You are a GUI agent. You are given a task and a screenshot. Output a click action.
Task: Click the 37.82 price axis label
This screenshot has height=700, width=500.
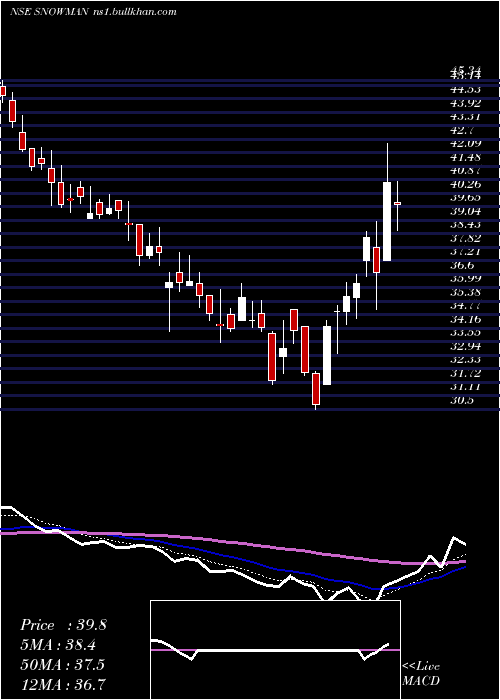coord(465,238)
